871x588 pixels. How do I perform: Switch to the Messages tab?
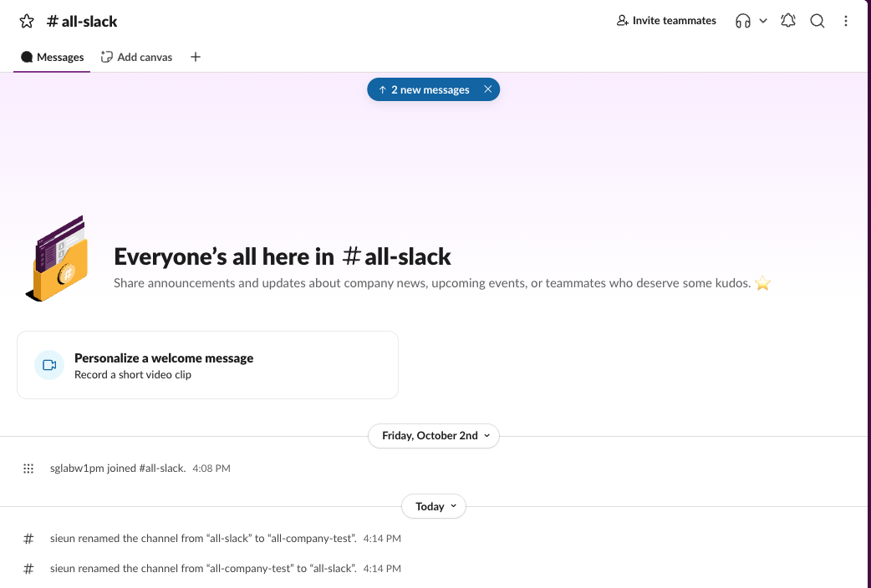pos(52,57)
